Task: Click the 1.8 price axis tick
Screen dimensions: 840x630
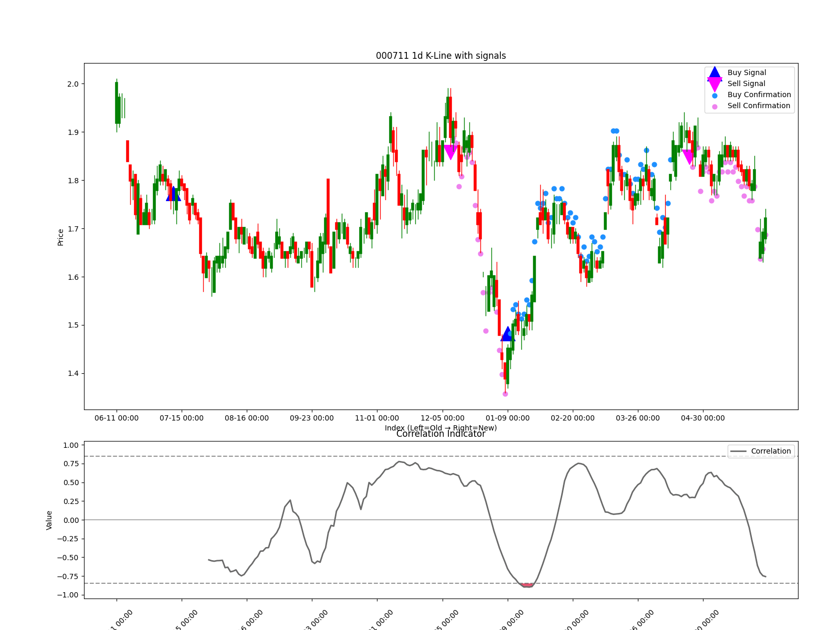Action: click(72, 181)
